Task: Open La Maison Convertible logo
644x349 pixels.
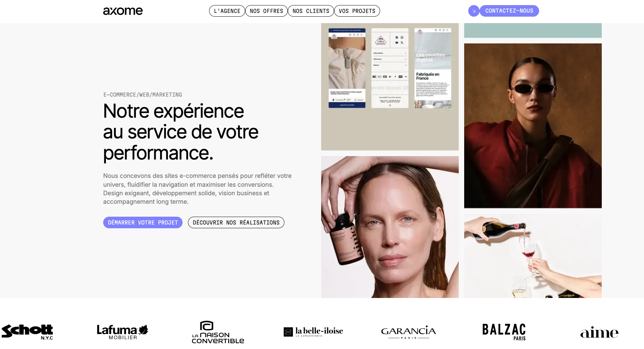Action: (218, 332)
